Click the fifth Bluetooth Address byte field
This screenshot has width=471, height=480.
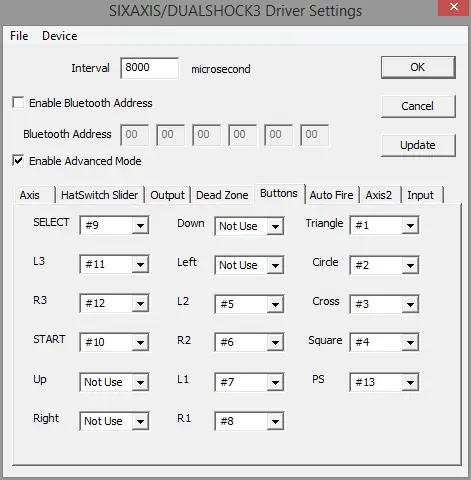pyautogui.click(x=279, y=135)
